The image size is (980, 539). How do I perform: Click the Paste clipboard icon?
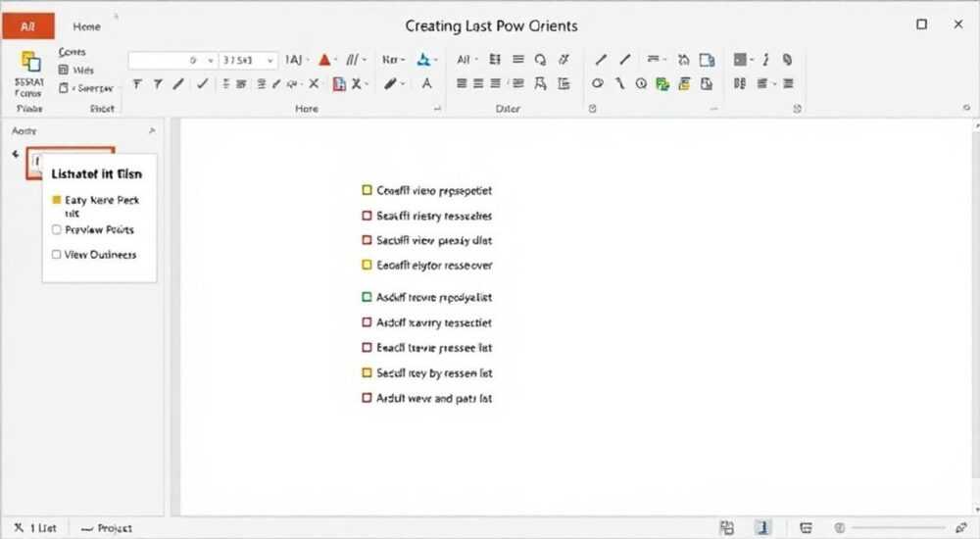[x=30, y=62]
